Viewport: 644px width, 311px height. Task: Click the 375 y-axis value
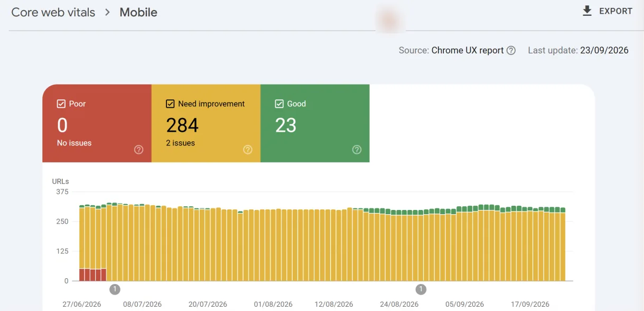62,192
